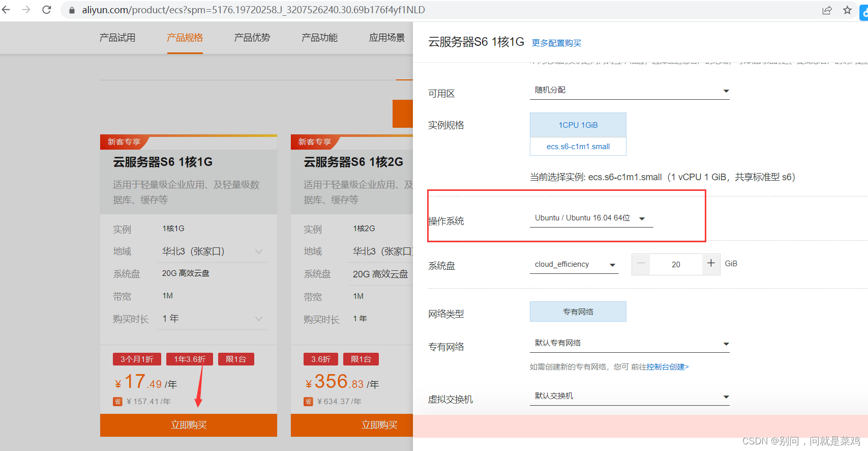Select the 专有网络 network type button
The image size is (868, 451).
click(578, 312)
